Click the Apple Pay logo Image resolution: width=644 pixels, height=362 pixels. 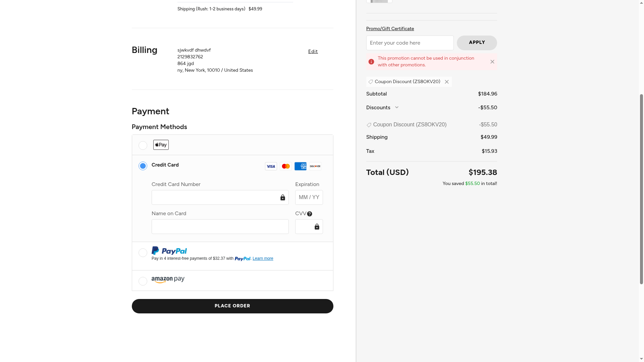click(x=161, y=145)
